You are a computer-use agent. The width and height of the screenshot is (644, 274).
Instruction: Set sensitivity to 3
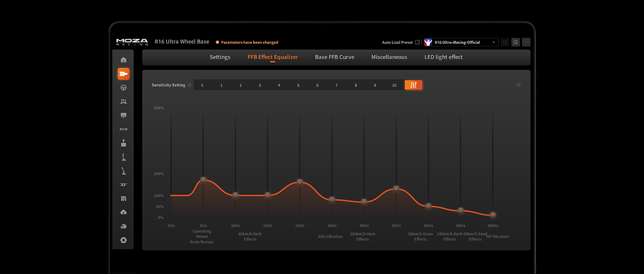click(x=260, y=85)
